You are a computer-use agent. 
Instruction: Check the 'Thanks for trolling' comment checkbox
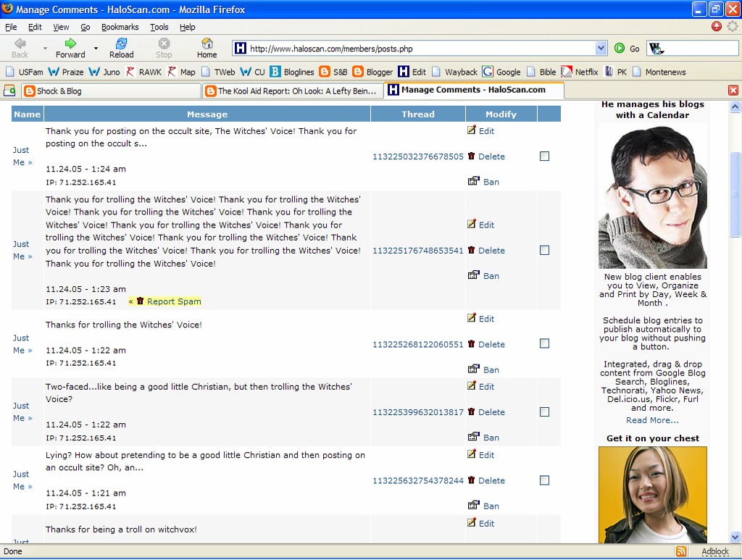[545, 343]
